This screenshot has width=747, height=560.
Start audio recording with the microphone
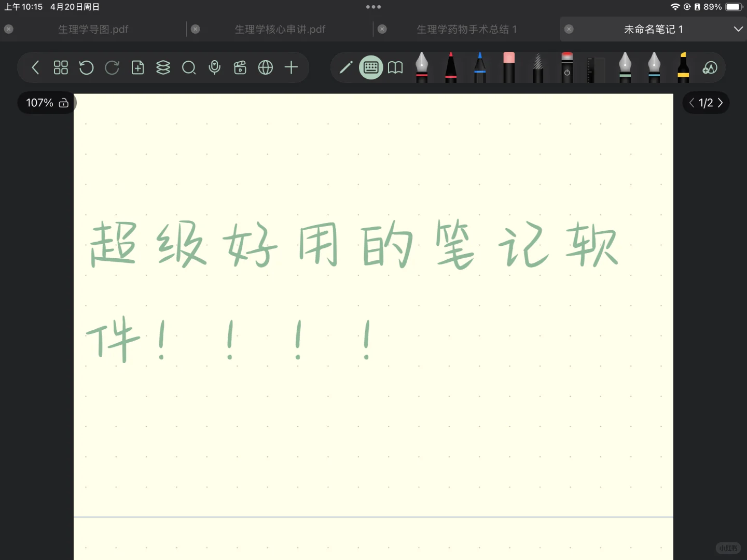214,67
